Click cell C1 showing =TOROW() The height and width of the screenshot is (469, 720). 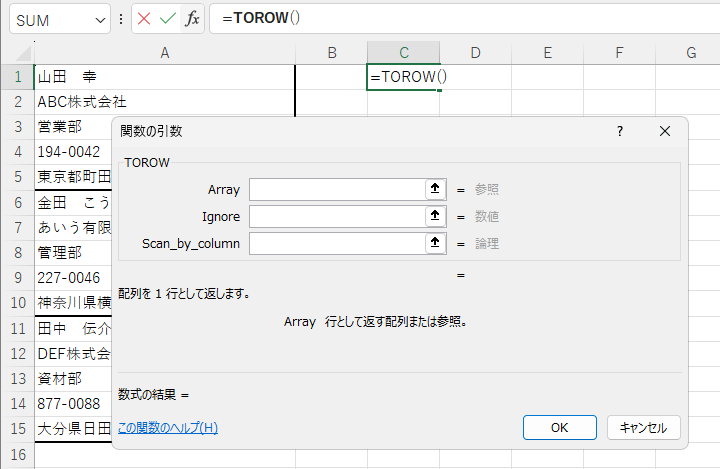[x=404, y=77]
